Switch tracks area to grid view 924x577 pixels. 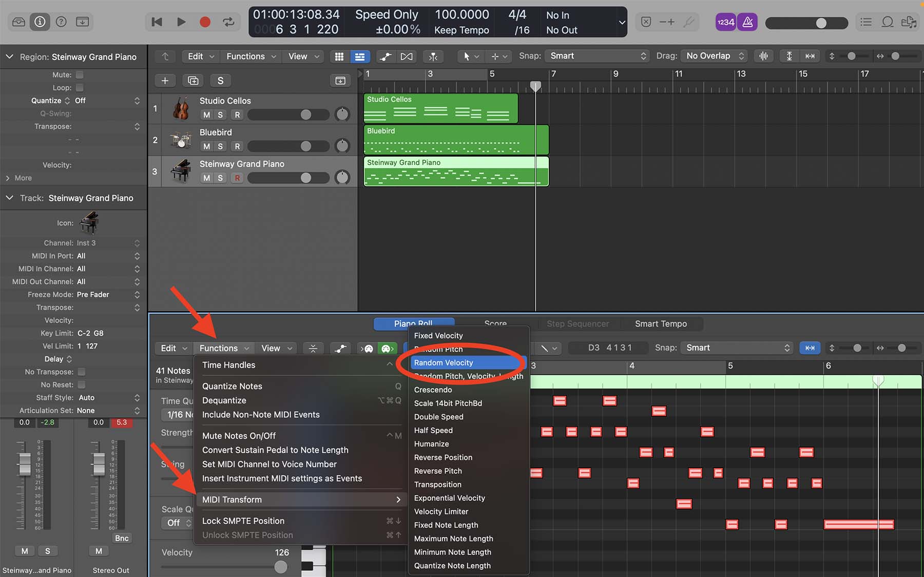(x=339, y=56)
